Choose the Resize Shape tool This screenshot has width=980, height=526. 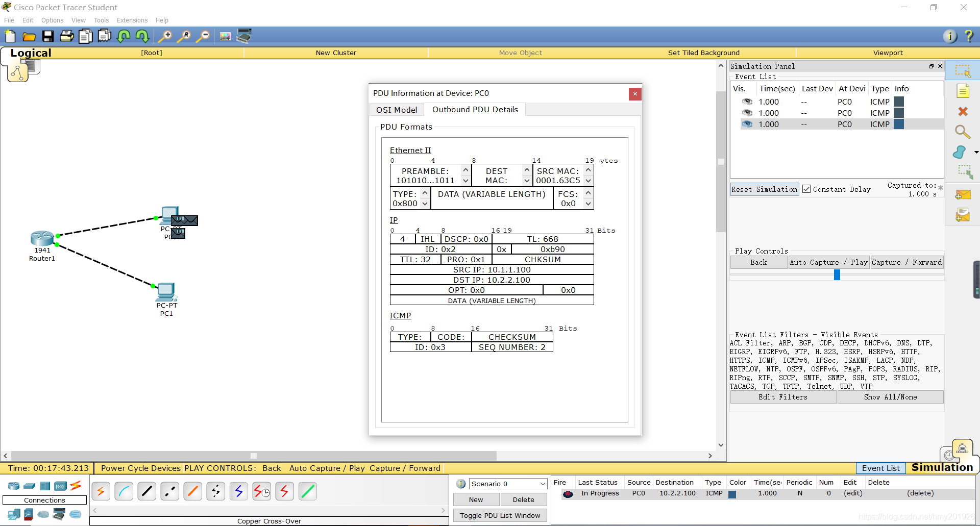click(x=965, y=172)
